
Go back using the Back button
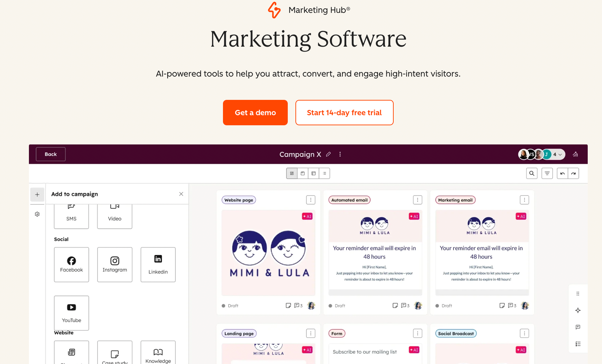coord(51,154)
